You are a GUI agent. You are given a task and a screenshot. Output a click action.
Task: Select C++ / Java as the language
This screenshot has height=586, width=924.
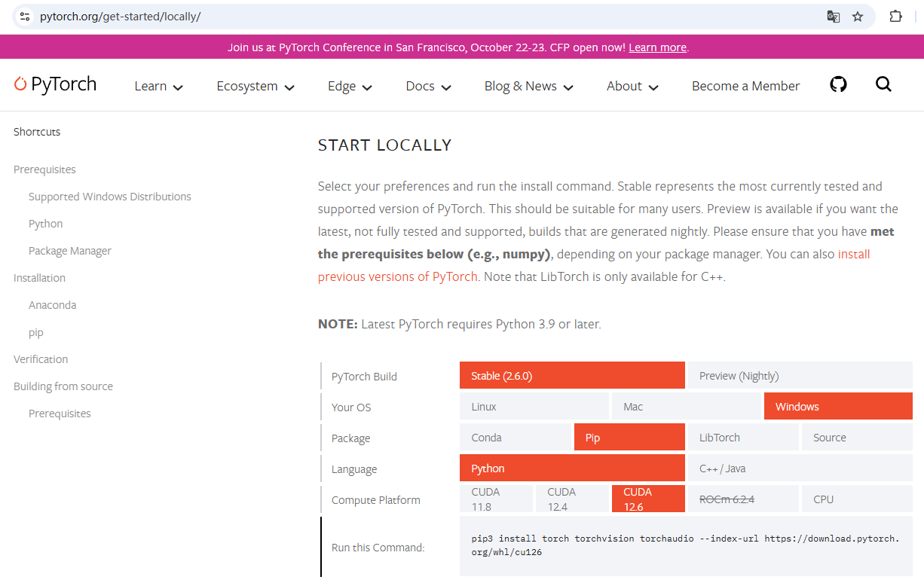click(x=800, y=468)
